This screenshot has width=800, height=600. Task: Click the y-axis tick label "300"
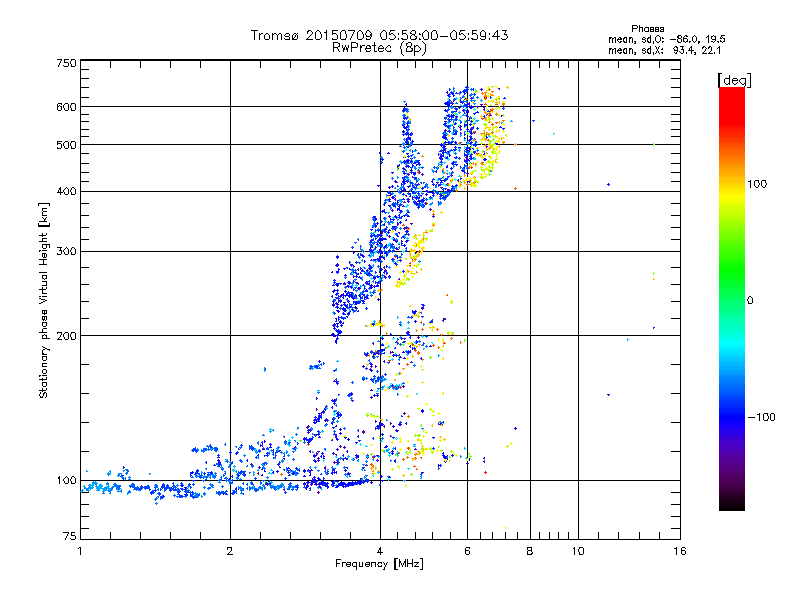coord(66,252)
